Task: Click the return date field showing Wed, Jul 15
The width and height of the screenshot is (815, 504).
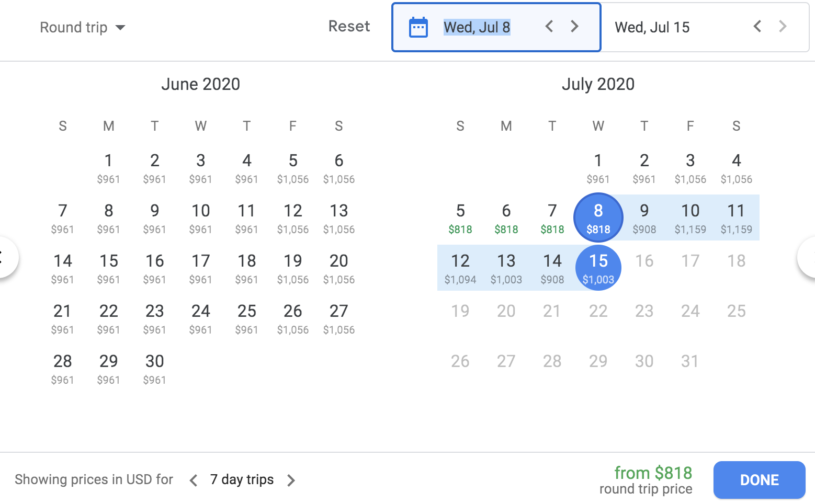Action: [x=652, y=27]
